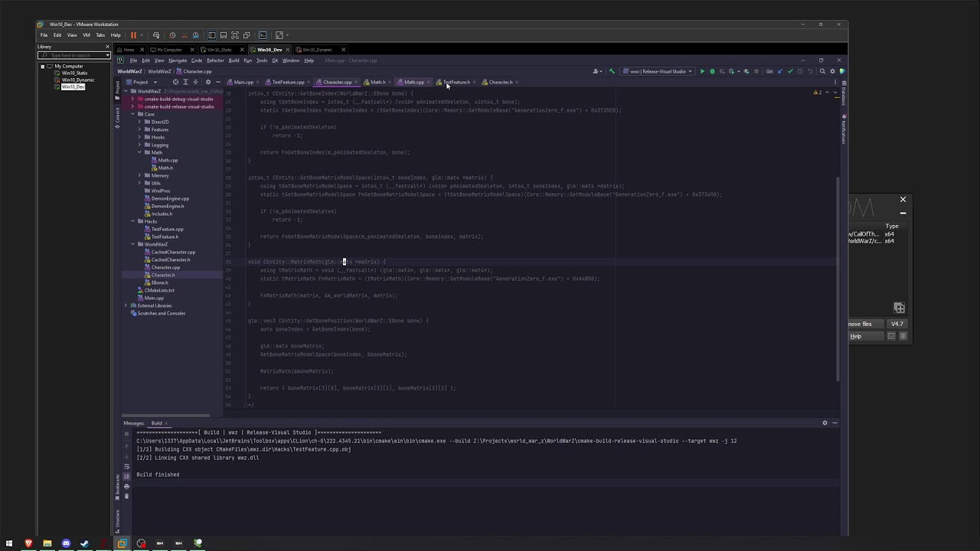The width and height of the screenshot is (980, 551).
Task: Expand the Direct2D folder
Action: pyautogui.click(x=139, y=122)
